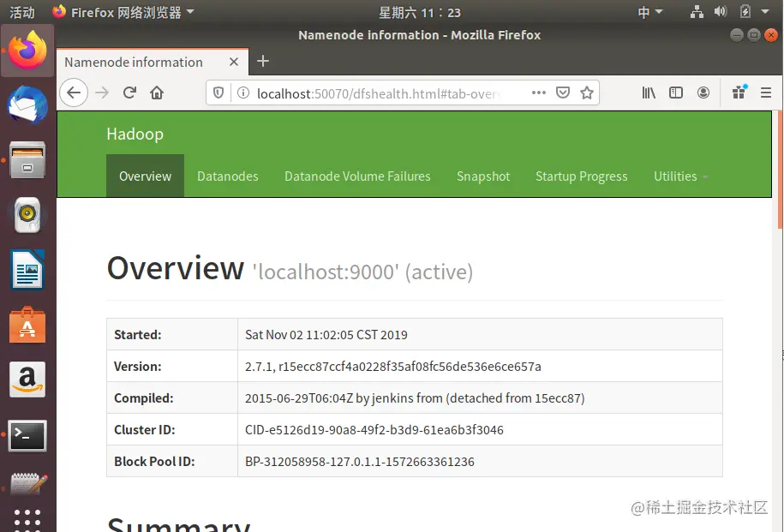784x532 pixels.
Task: Click the Version value 2.7.1 text
Action: click(x=393, y=367)
